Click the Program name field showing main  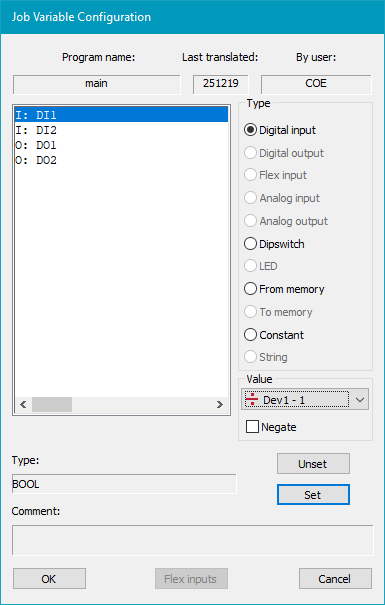point(96,84)
